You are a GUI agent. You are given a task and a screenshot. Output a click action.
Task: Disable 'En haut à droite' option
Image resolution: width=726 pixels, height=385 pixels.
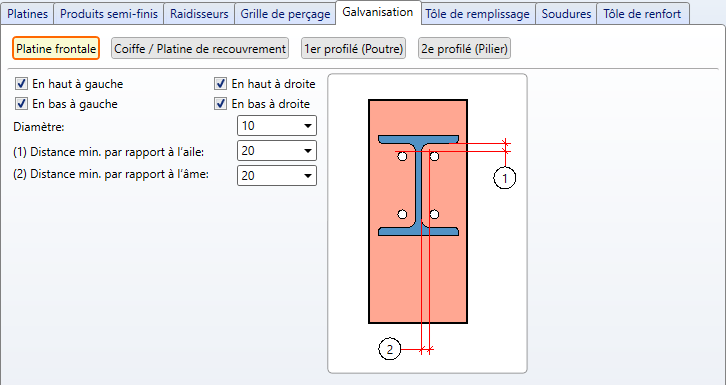(x=220, y=84)
